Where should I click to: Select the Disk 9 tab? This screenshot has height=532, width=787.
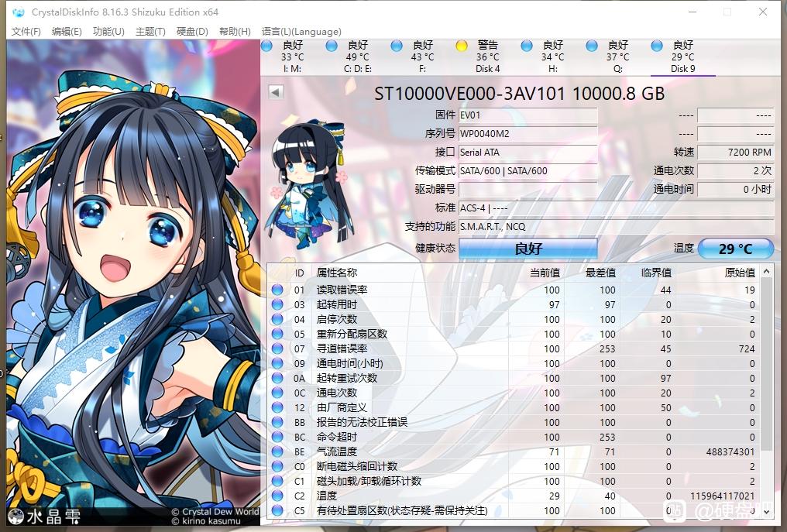[x=683, y=57]
